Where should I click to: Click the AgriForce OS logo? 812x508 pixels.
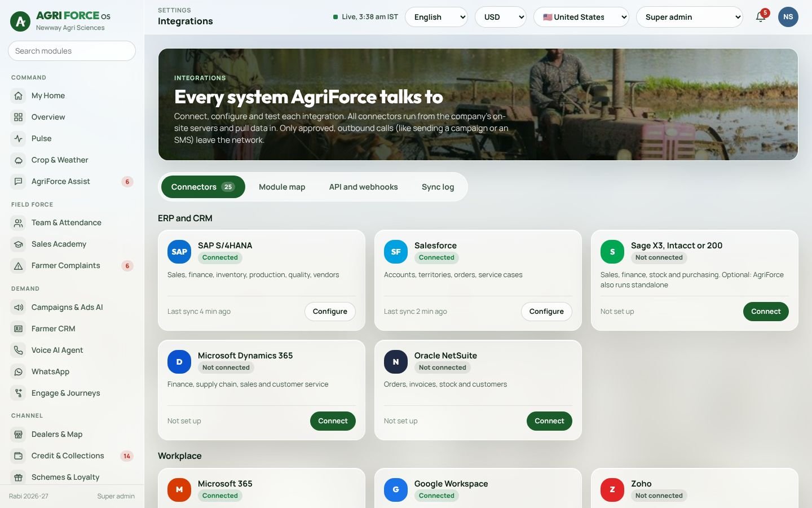coord(21,21)
